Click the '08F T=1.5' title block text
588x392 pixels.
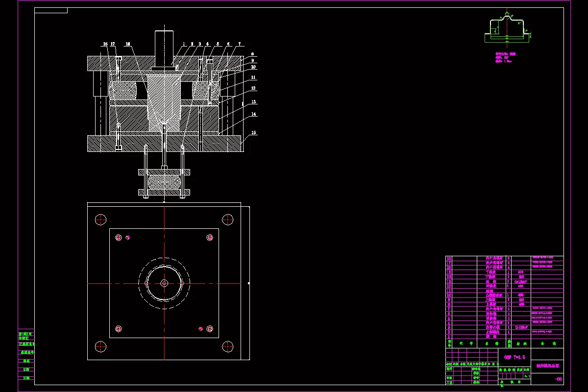514,357
